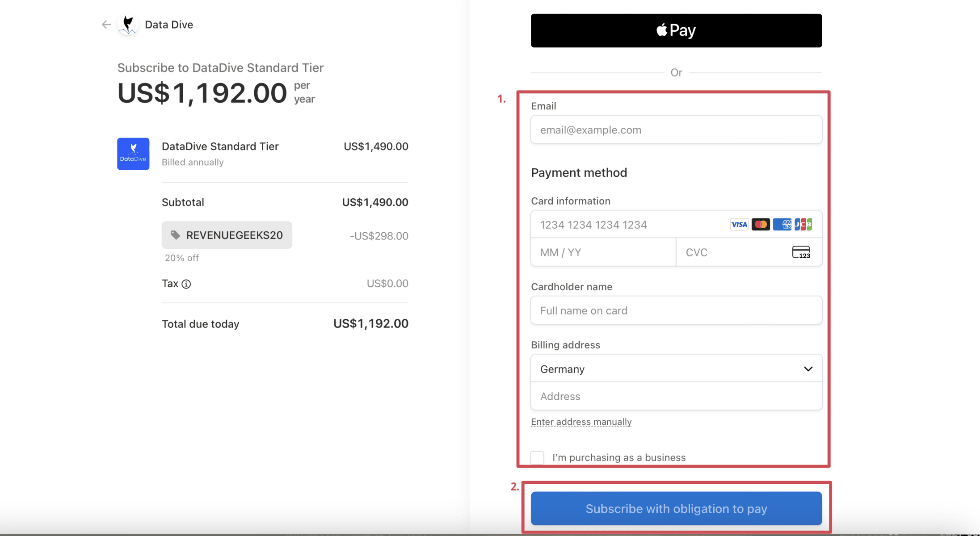Focus the Email input field
This screenshot has height=536, width=980.
[x=676, y=130]
